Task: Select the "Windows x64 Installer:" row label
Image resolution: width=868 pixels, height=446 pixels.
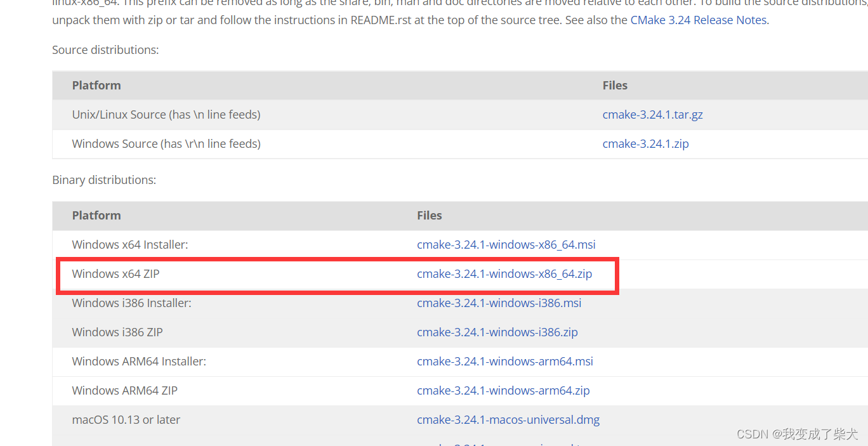Action: coord(130,245)
